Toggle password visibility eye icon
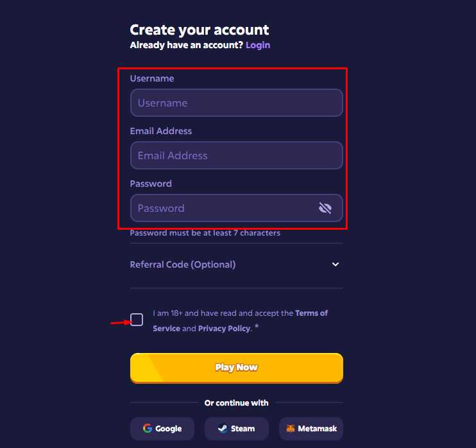476x448 pixels. click(x=325, y=208)
